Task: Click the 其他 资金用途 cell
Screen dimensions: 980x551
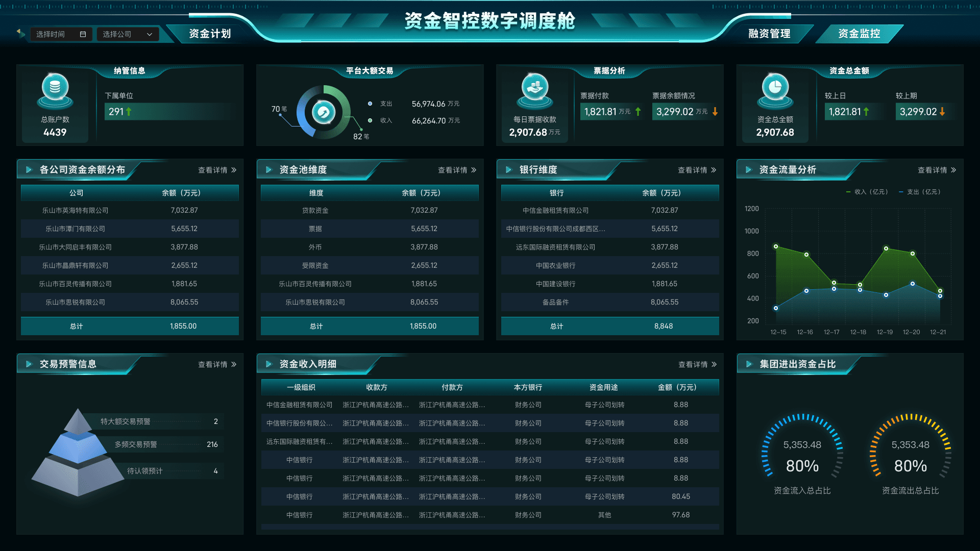Action: click(x=604, y=515)
